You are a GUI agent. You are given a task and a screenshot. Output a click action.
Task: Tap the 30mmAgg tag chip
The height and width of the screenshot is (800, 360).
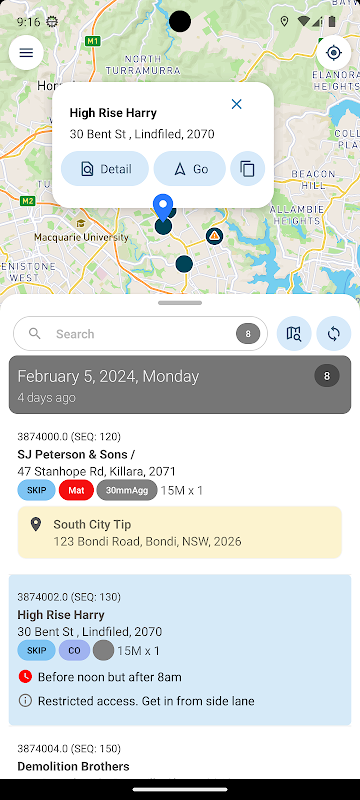pyautogui.click(x=127, y=490)
